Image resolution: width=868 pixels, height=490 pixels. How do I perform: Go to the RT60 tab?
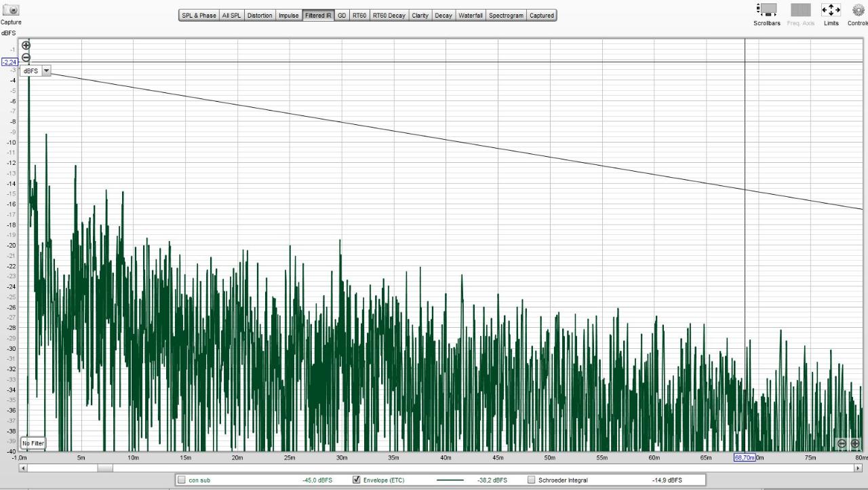[359, 16]
